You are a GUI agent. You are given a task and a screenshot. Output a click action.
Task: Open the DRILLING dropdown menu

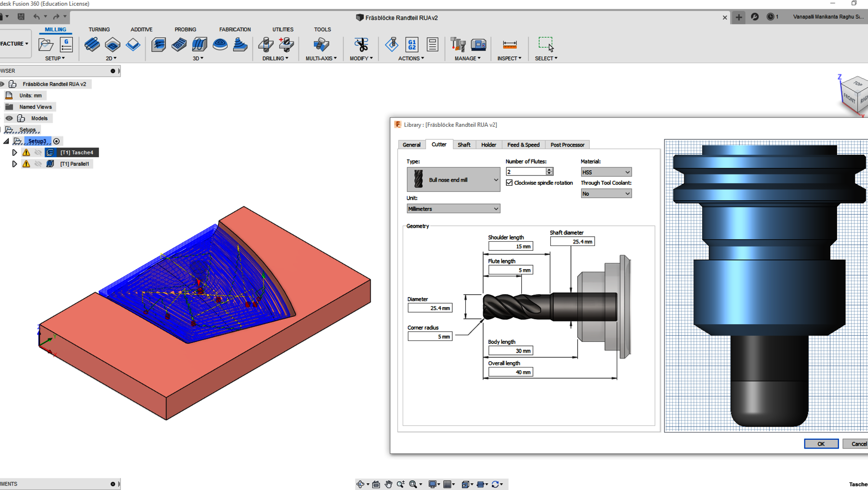pos(275,58)
